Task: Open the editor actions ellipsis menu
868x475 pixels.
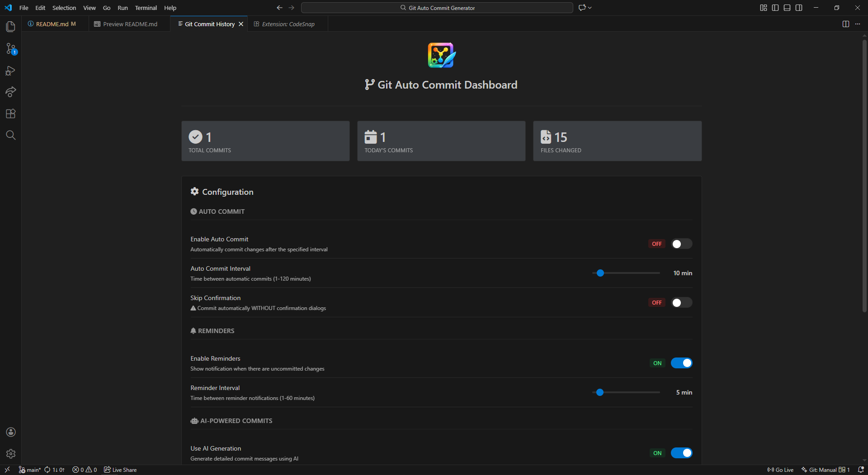Action: (858, 24)
